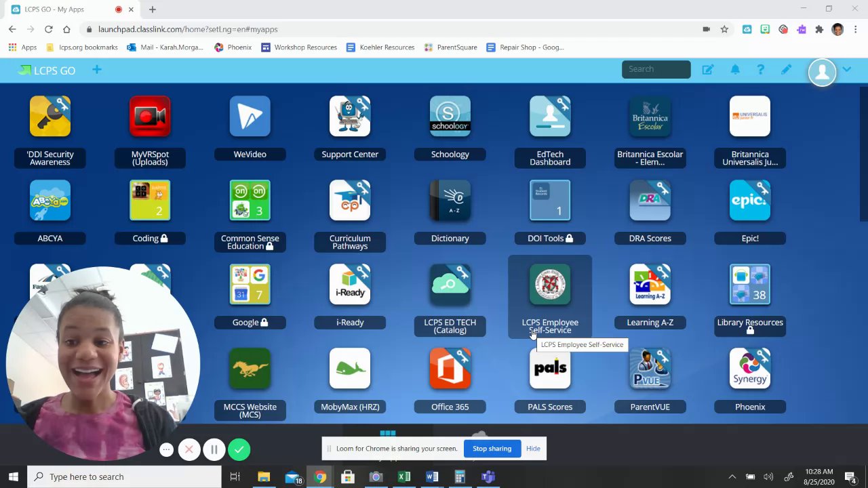Screen dimensions: 868x488
Task: Open the EdTech Dashboard app
Action: pos(550,117)
